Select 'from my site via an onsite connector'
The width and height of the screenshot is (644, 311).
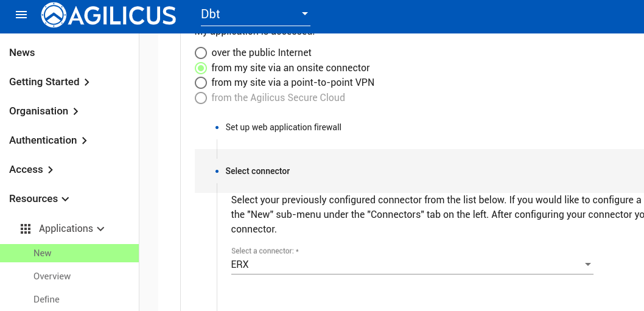[x=201, y=68]
